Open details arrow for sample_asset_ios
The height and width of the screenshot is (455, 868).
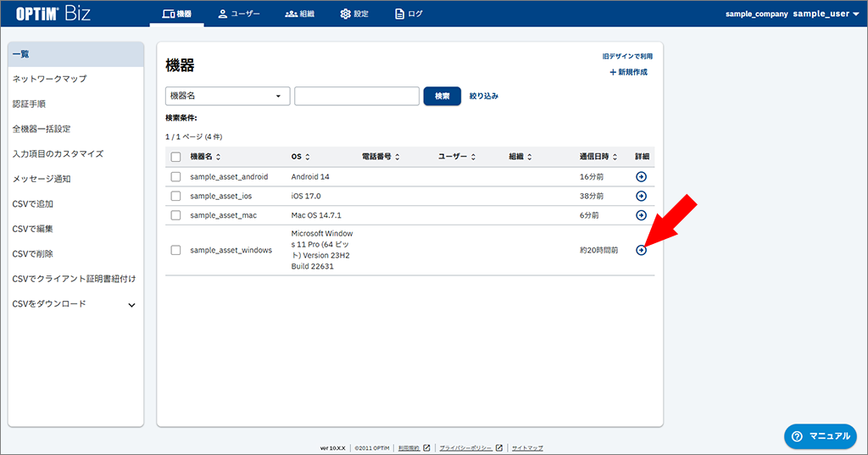(x=641, y=196)
